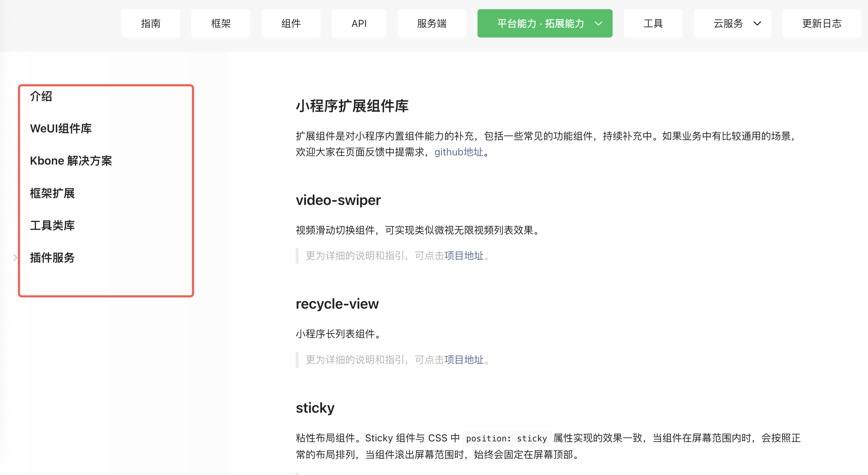Open recycle-view 项目地址 link
Image resolution: width=868 pixels, height=475 pixels.
click(x=464, y=360)
